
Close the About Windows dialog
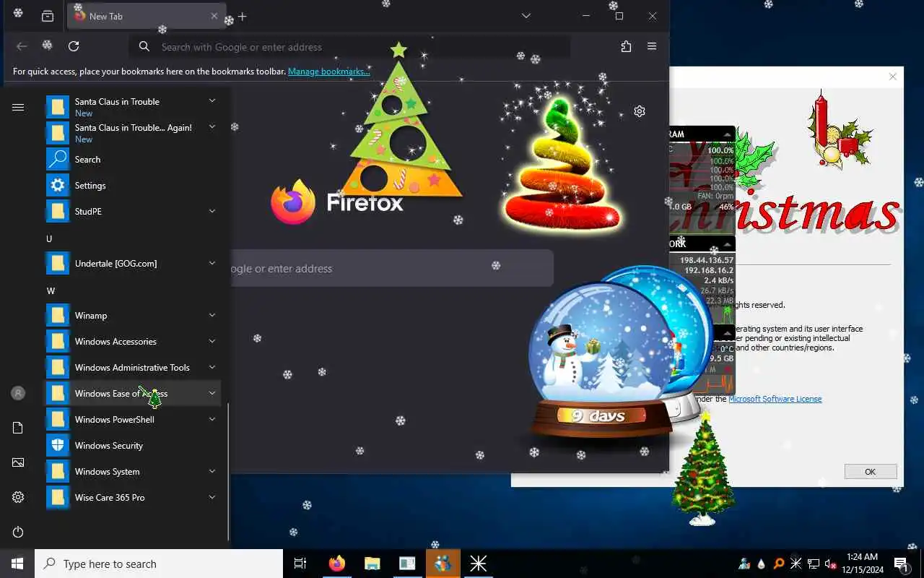tap(893, 77)
